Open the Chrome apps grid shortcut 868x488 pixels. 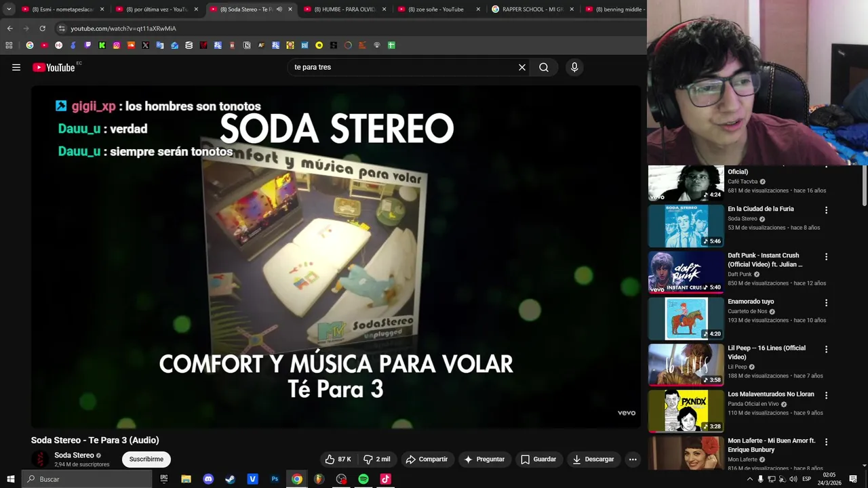9,45
